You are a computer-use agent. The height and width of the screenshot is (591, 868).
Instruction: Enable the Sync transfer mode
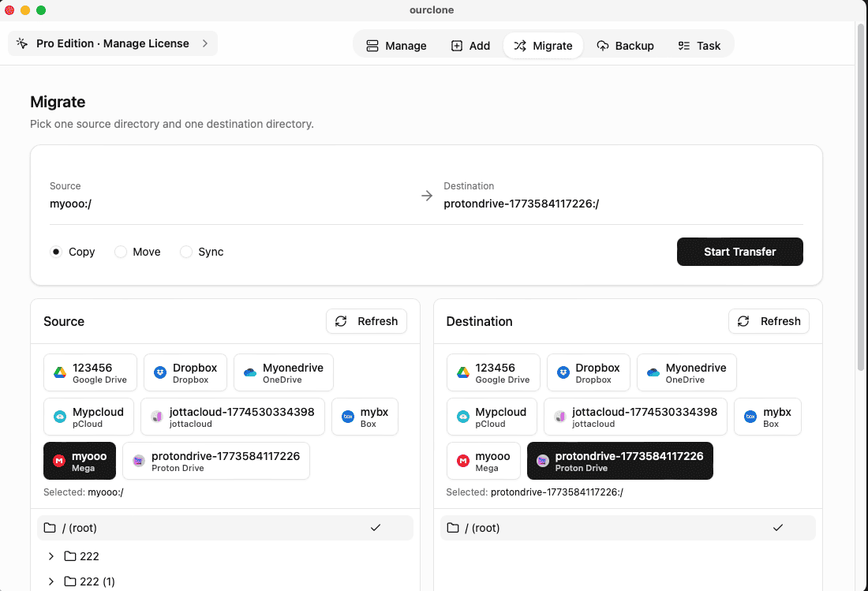[186, 252]
